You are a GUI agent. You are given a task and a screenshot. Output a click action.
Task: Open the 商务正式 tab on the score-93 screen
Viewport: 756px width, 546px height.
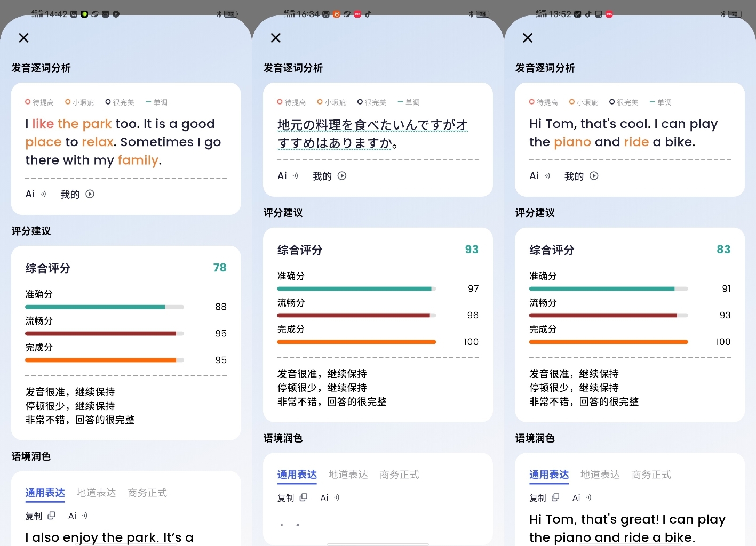399,475
